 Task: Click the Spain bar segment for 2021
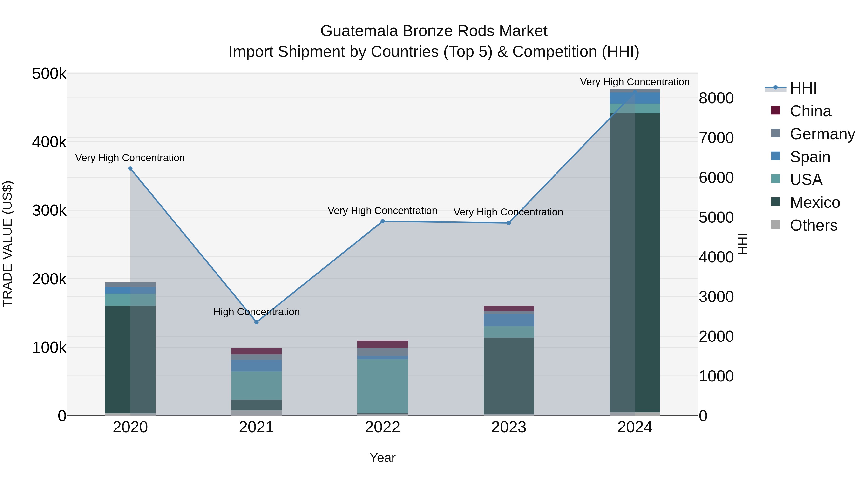[x=257, y=365]
